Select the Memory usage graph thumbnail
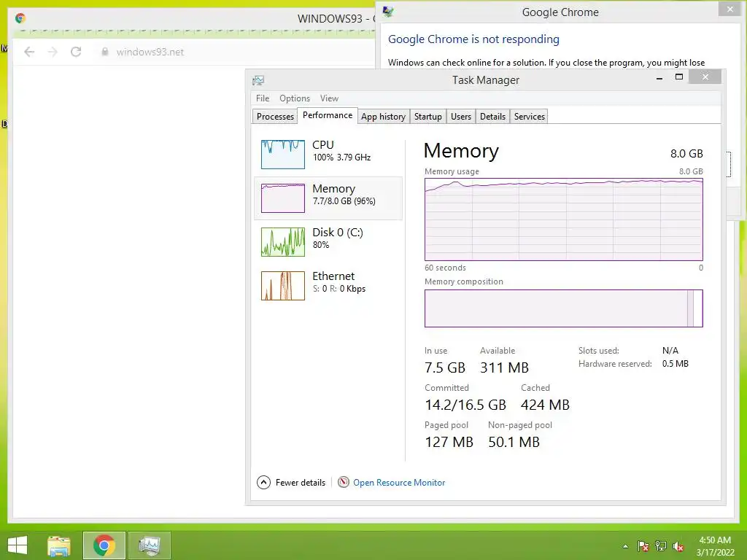Screen dimensions: 747x560 point(282,198)
